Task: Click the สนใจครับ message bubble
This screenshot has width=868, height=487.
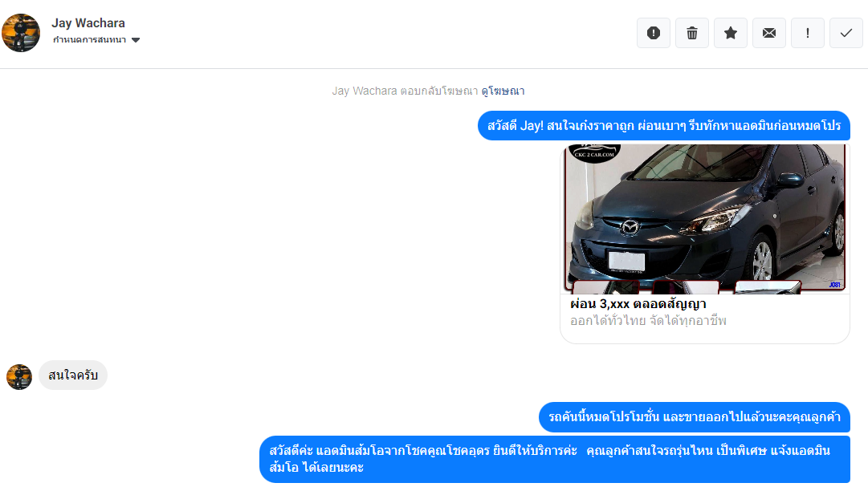Action: coord(73,375)
